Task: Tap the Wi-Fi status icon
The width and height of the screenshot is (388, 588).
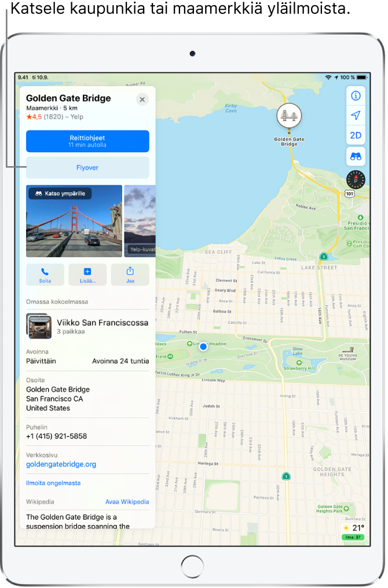Action: [x=328, y=78]
